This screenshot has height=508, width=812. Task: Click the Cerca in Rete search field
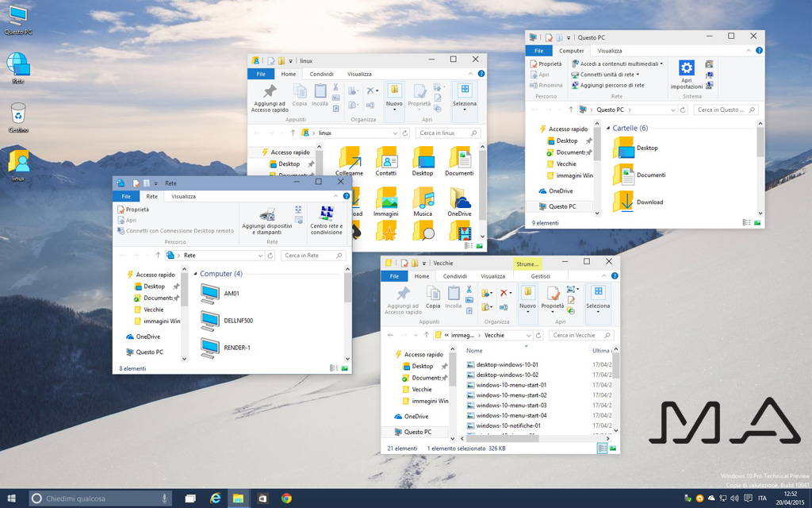point(312,256)
